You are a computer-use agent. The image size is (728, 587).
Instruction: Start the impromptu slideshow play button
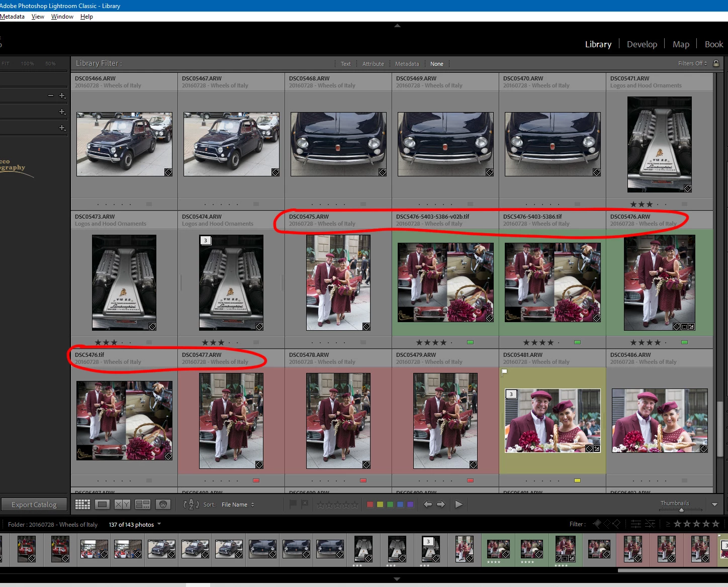point(459,504)
